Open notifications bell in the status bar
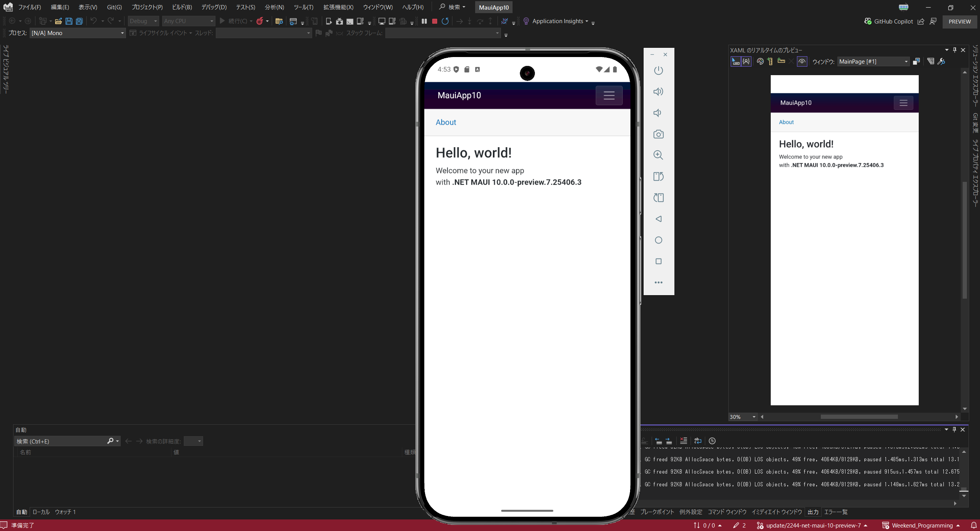980x531 pixels. pos(973,525)
